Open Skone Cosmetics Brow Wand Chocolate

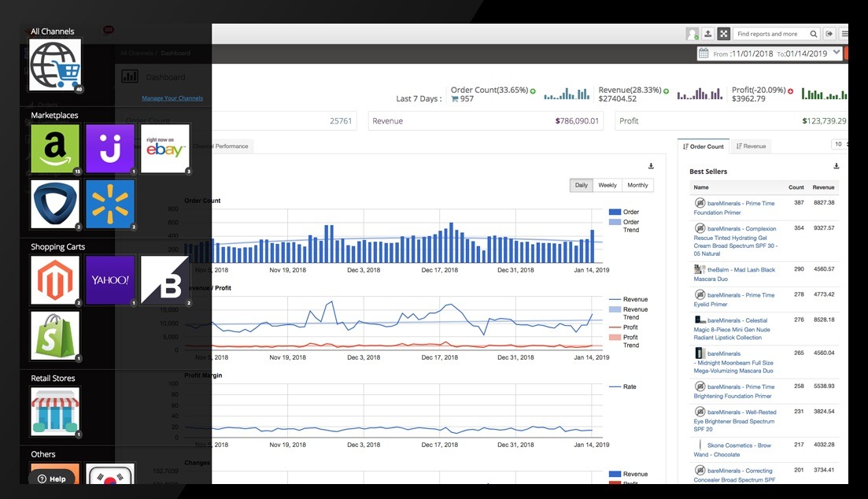pos(733,449)
